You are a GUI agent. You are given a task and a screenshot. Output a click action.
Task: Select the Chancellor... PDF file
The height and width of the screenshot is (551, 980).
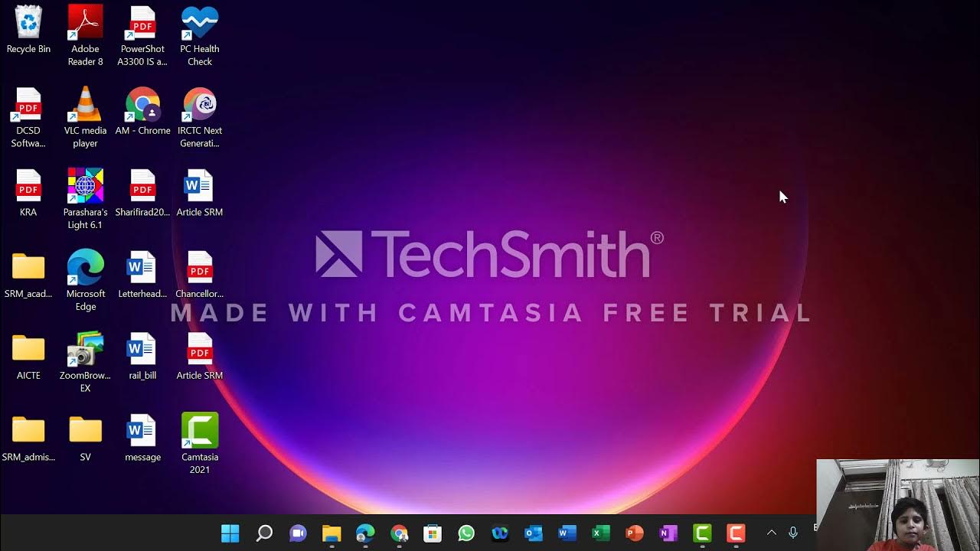200,275
